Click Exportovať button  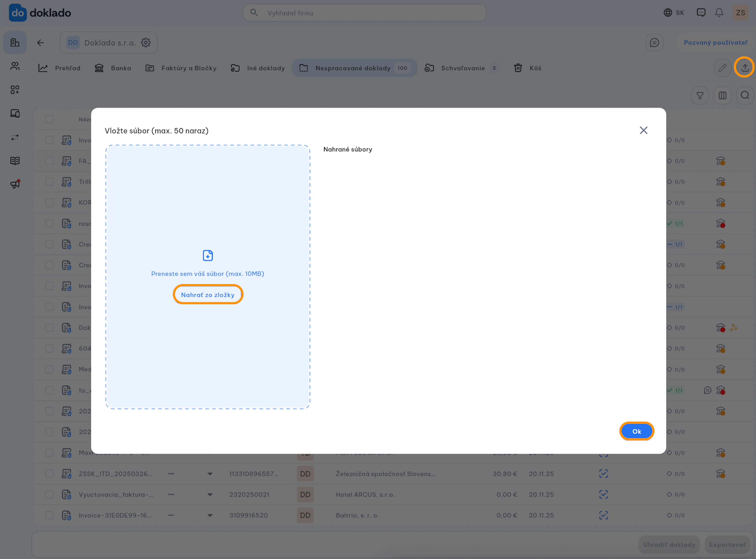(728, 545)
